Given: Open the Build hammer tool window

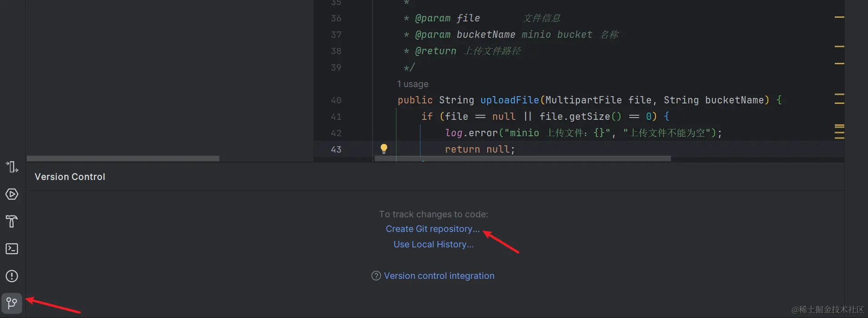Looking at the screenshot, I should (x=12, y=221).
